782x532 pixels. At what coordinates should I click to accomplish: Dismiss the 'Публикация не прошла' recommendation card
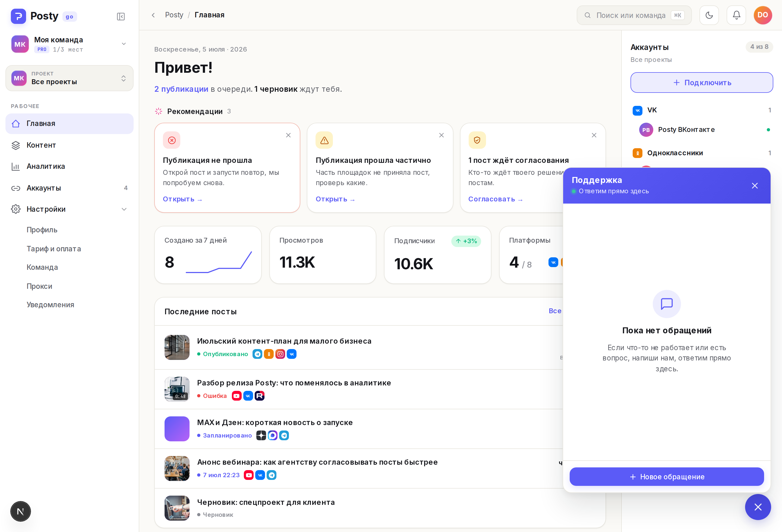(288, 135)
